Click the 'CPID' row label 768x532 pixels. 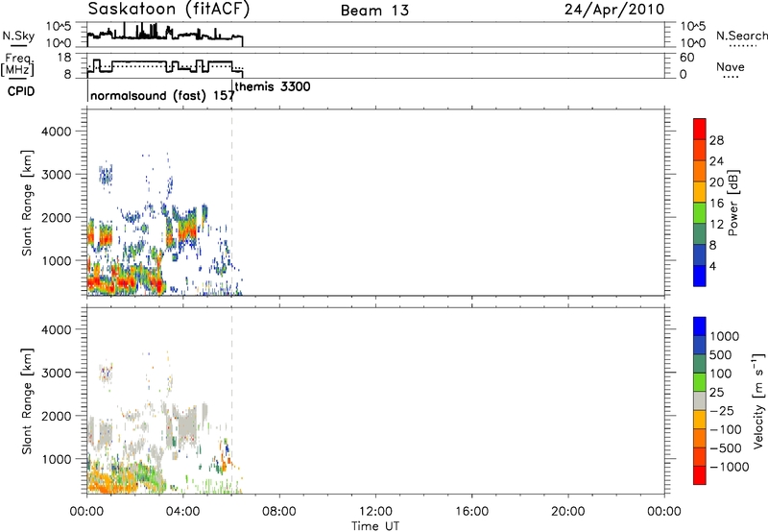pos(21,91)
